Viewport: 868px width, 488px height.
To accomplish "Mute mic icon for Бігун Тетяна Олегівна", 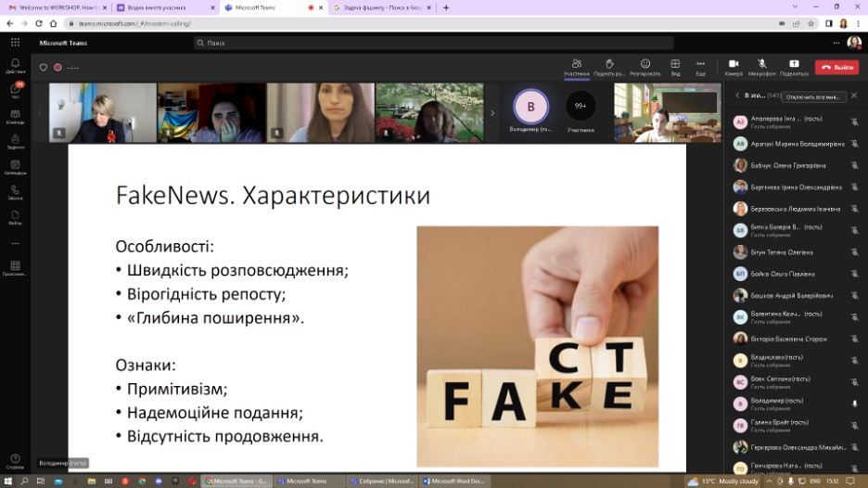I will (855, 252).
